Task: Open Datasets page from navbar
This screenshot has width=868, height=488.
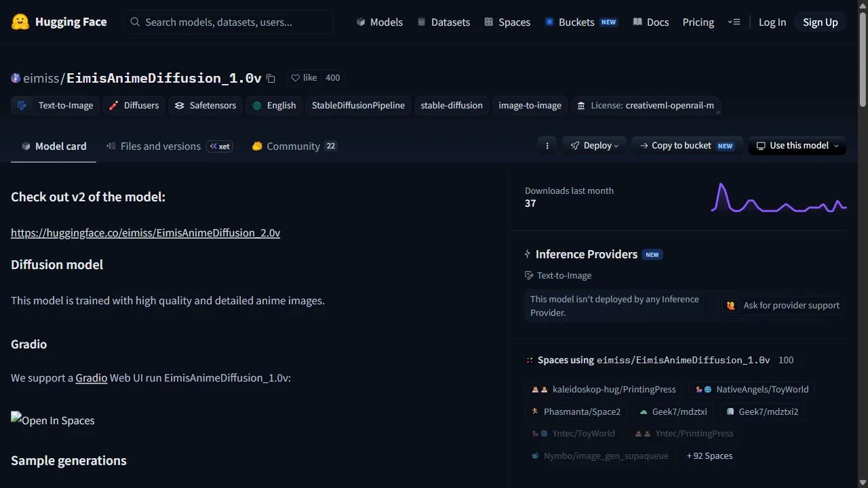Action: click(x=443, y=22)
